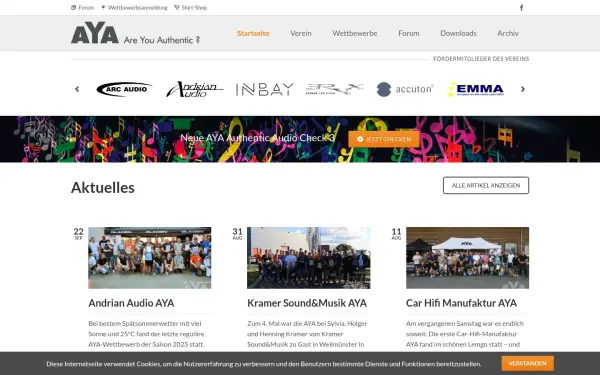Show next sponsor logos with right arrow
This screenshot has width=600, height=375.
pos(523,89)
